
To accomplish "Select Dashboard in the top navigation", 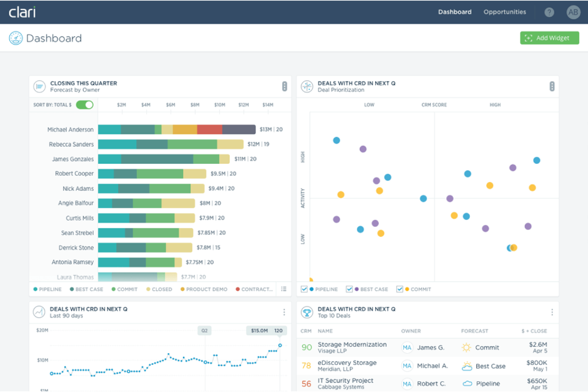I will click(455, 11).
